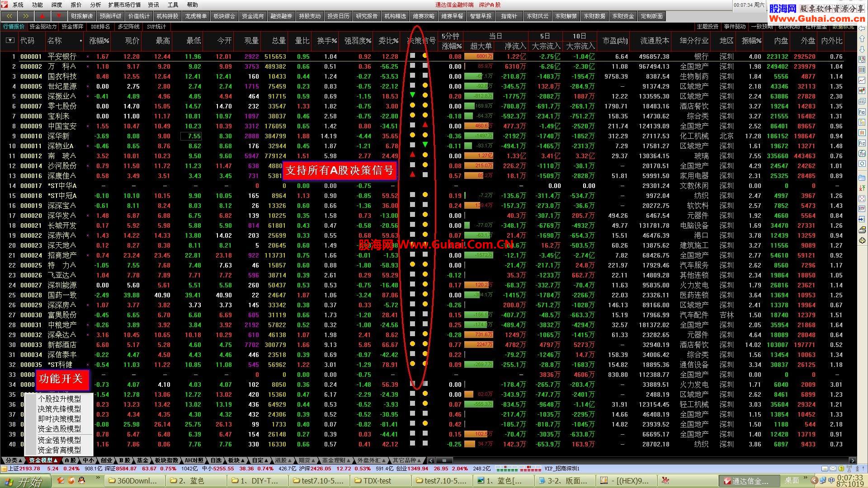Image resolution: width=868 pixels, height=488 pixels.
Task: Expand the 基金理财 bottom tab menu
Action: 336,460
